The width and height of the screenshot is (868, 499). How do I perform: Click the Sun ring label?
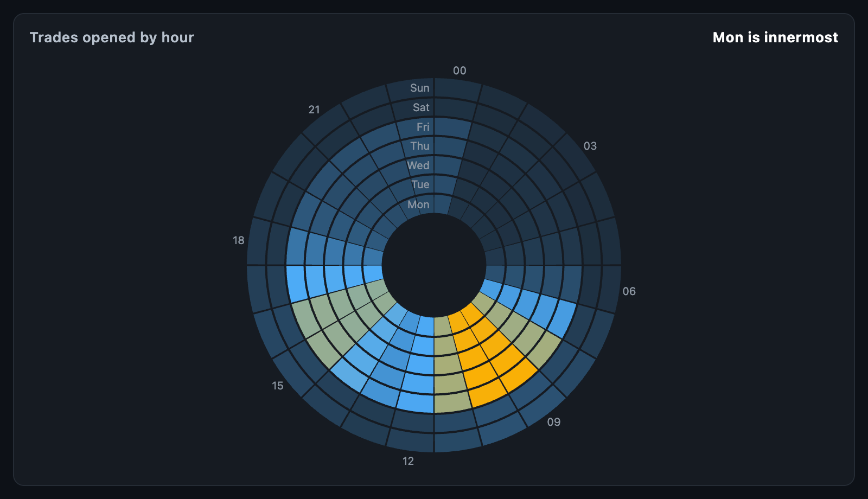(420, 88)
